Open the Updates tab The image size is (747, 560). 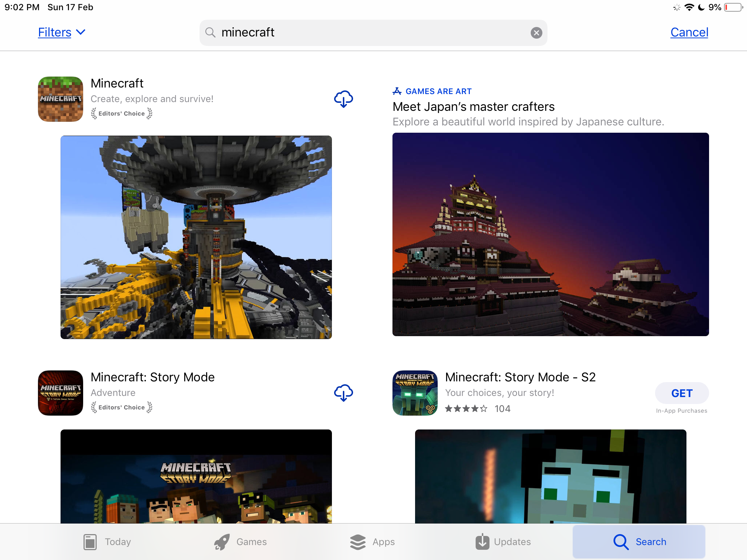503,542
